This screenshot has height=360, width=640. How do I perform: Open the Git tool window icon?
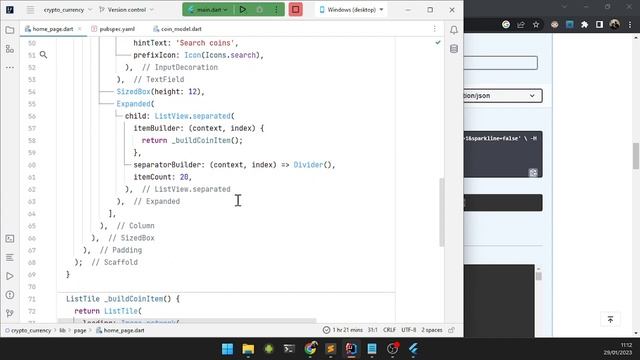coord(10,313)
